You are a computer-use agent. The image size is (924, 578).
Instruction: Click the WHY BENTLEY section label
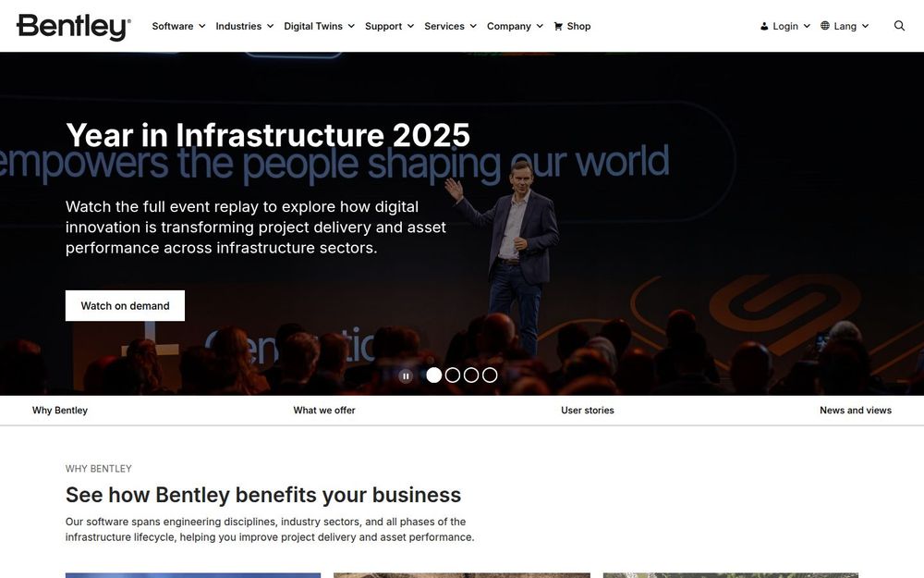99,468
